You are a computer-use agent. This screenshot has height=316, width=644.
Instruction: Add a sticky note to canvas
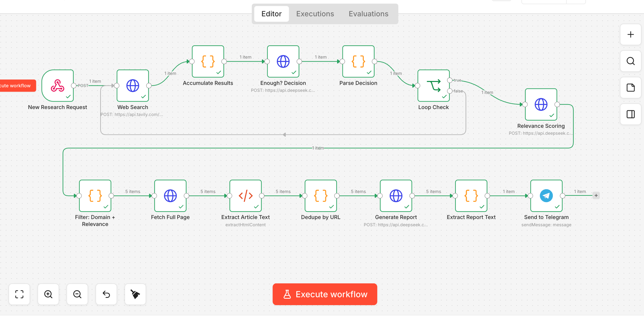[631, 88]
